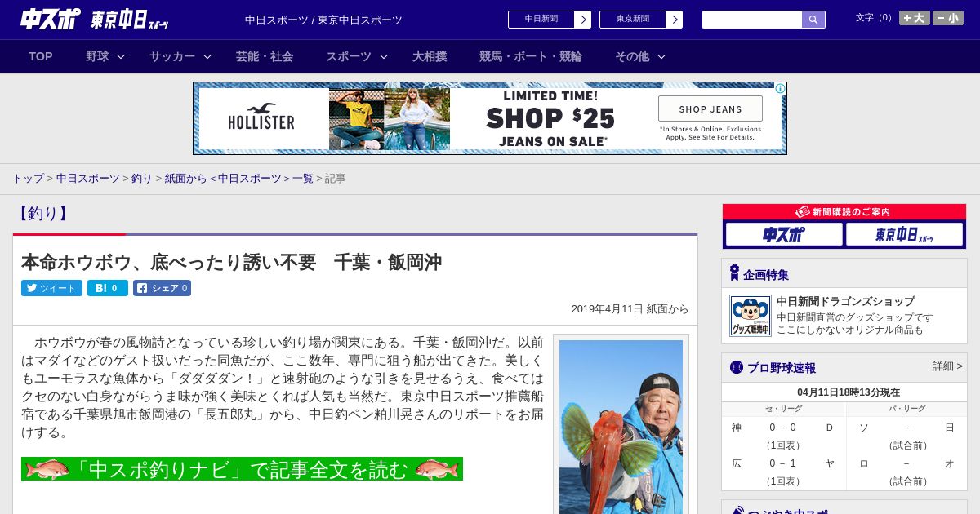Go to 釣り in the breadcrumb
The height and width of the screenshot is (514, 980).
coord(142,178)
